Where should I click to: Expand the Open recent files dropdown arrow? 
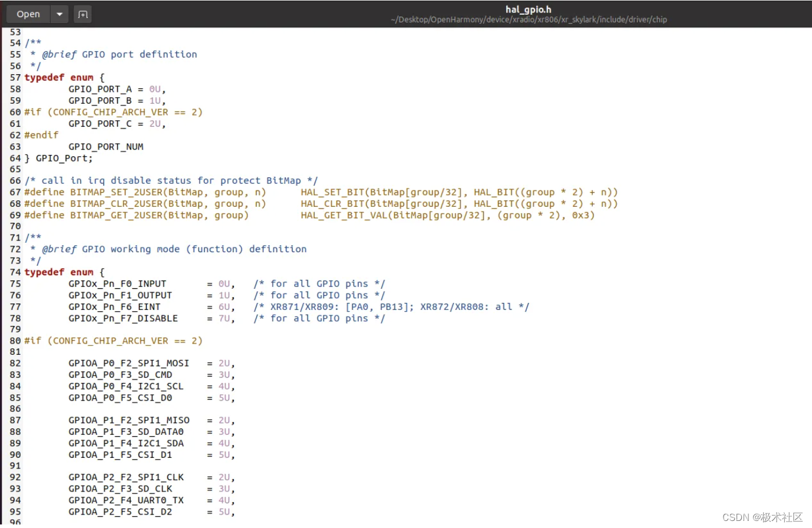pyautogui.click(x=60, y=14)
